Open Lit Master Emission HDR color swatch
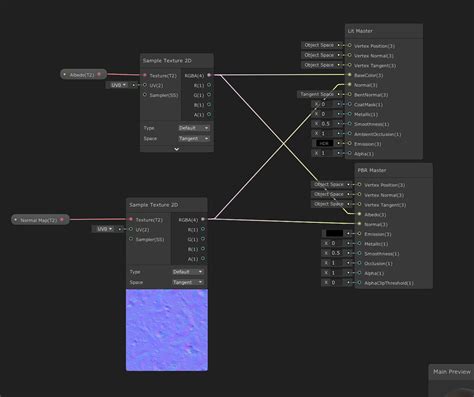The width and height of the screenshot is (474, 397). click(324, 143)
